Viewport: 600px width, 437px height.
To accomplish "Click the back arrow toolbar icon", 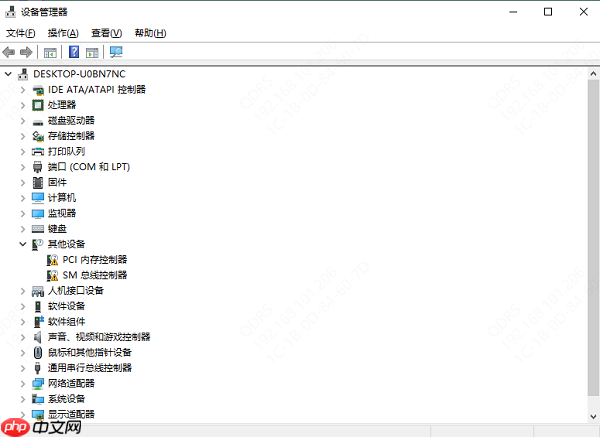I will (8, 52).
